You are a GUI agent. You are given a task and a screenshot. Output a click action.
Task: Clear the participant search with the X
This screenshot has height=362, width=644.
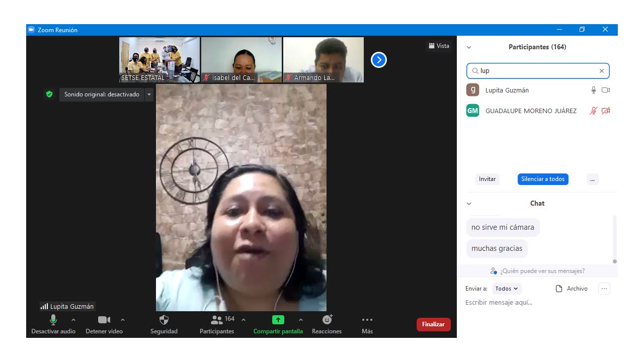[x=602, y=71]
